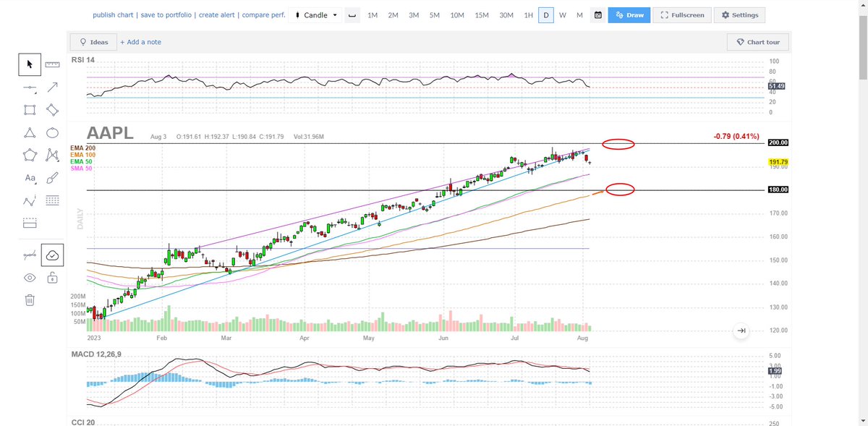Click the SMA 50 legend label
Viewport: 868px width, 426px height.
point(81,168)
